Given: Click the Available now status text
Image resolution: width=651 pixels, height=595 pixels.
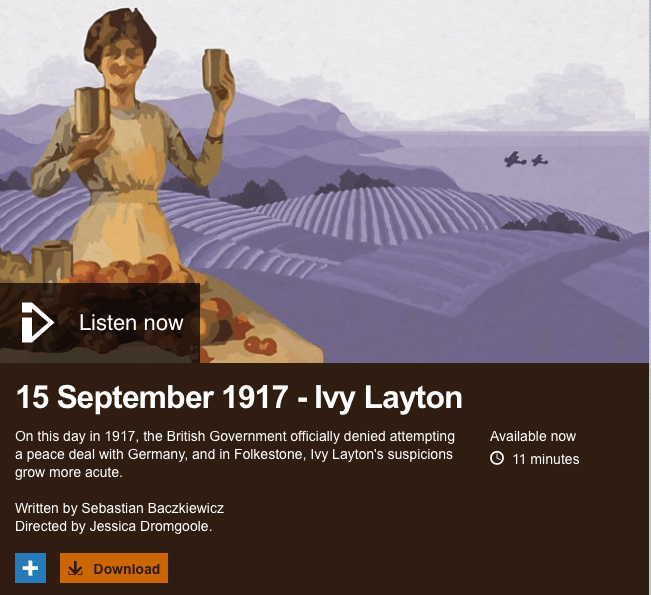Looking at the screenshot, I should [532, 436].
